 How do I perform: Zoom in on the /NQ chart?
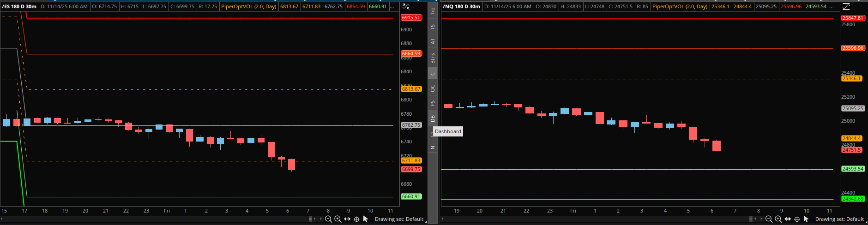[778, 219]
